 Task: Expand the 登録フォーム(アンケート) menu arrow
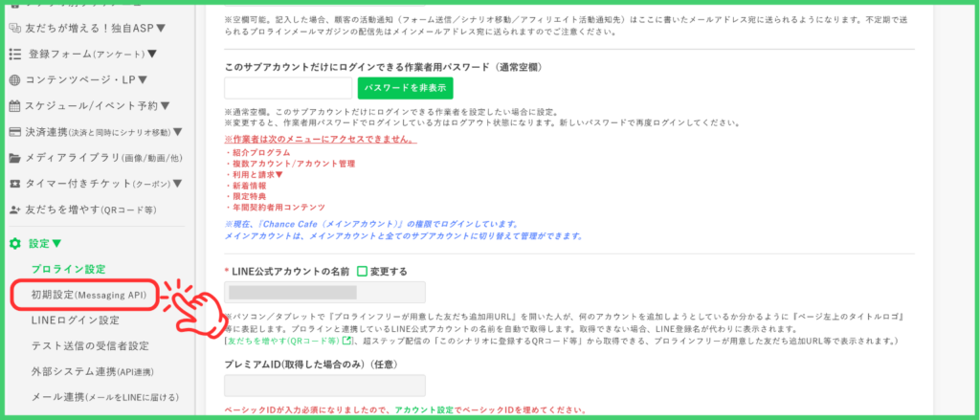pyautogui.click(x=152, y=55)
